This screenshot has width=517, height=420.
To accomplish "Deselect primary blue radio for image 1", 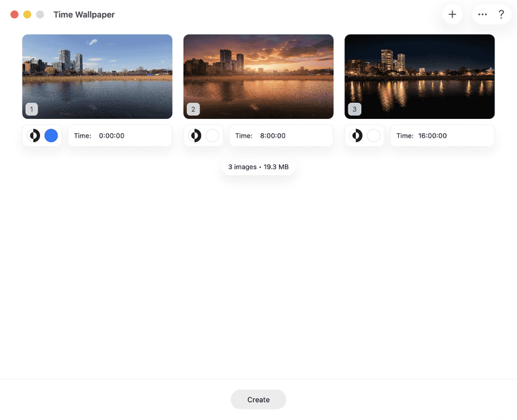I will click(51, 136).
